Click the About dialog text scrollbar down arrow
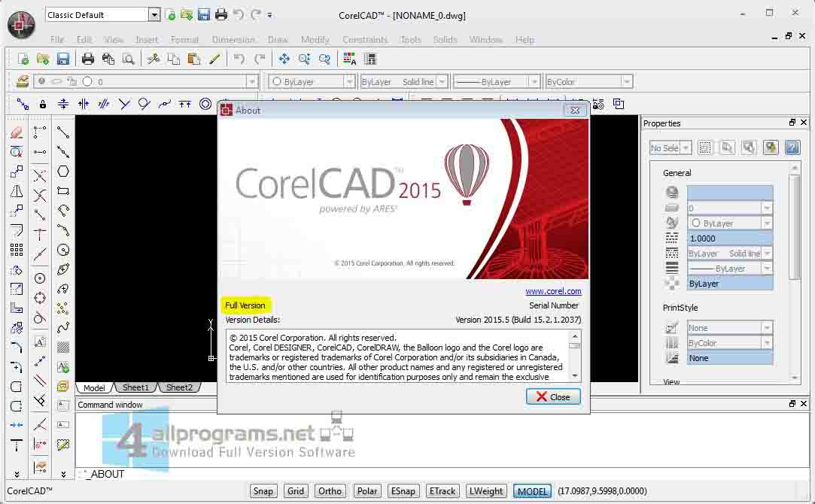Image resolution: width=815 pixels, height=504 pixels. [575, 375]
